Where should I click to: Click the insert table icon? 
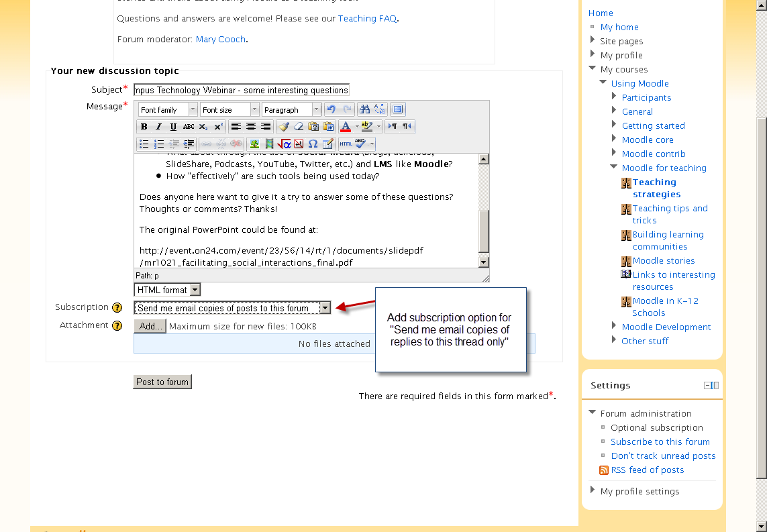[328, 144]
